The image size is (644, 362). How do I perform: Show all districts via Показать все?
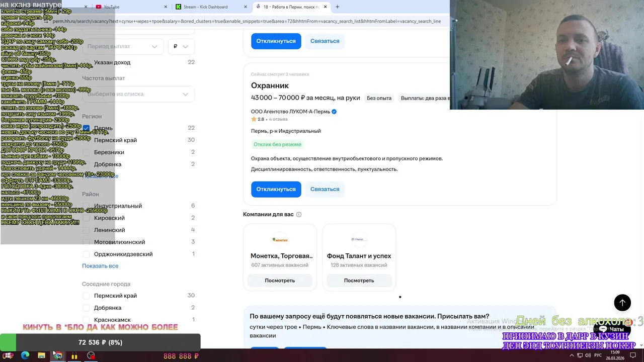100,266
